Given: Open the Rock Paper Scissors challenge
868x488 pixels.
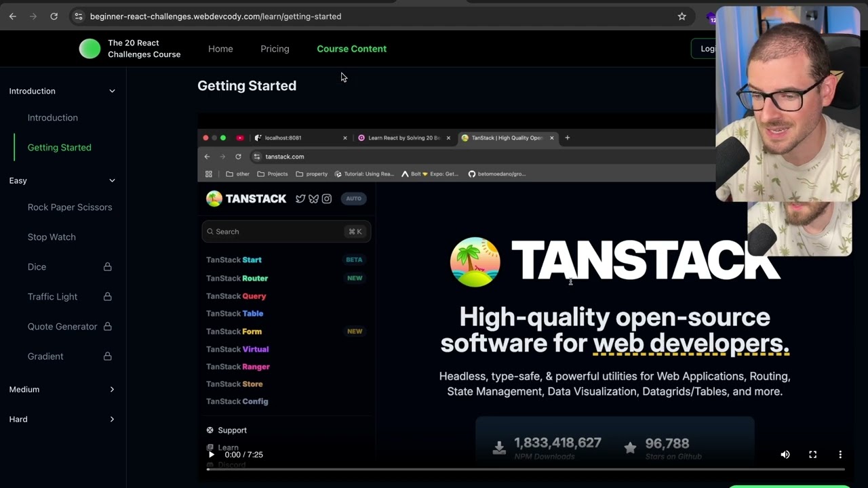Looking at the screenshot, I should tap(70, 207).
